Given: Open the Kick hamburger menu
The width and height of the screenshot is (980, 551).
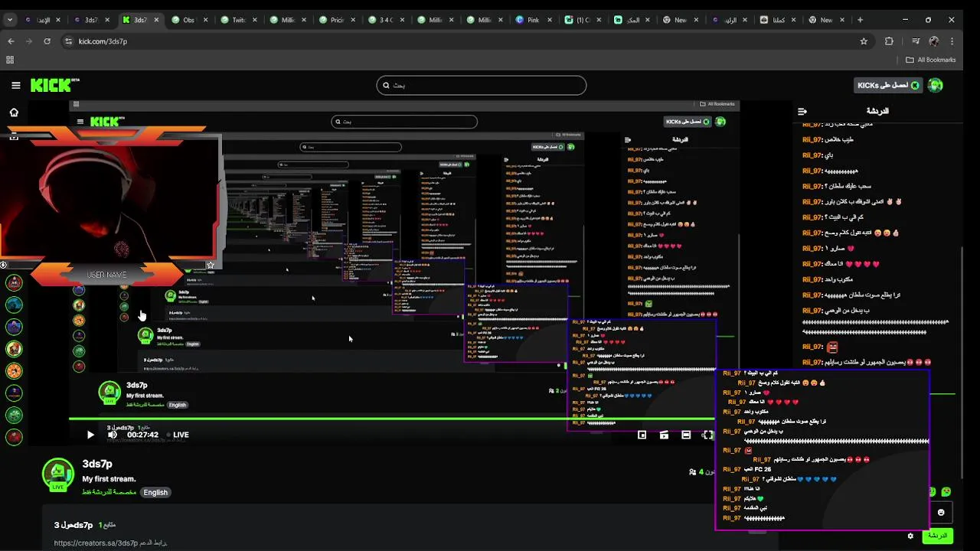Looking at the screenshot, I should coord(15,86).
